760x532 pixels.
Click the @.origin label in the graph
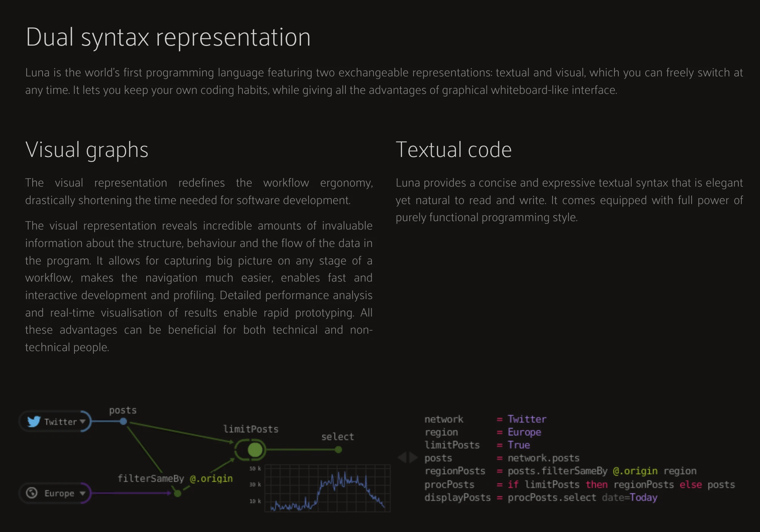tap(211, 478)
